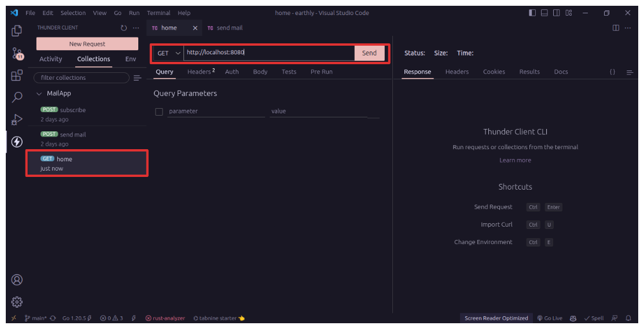Open the Search view icon
This screenshot has width=644, height=329.
[x=17, y=98]
